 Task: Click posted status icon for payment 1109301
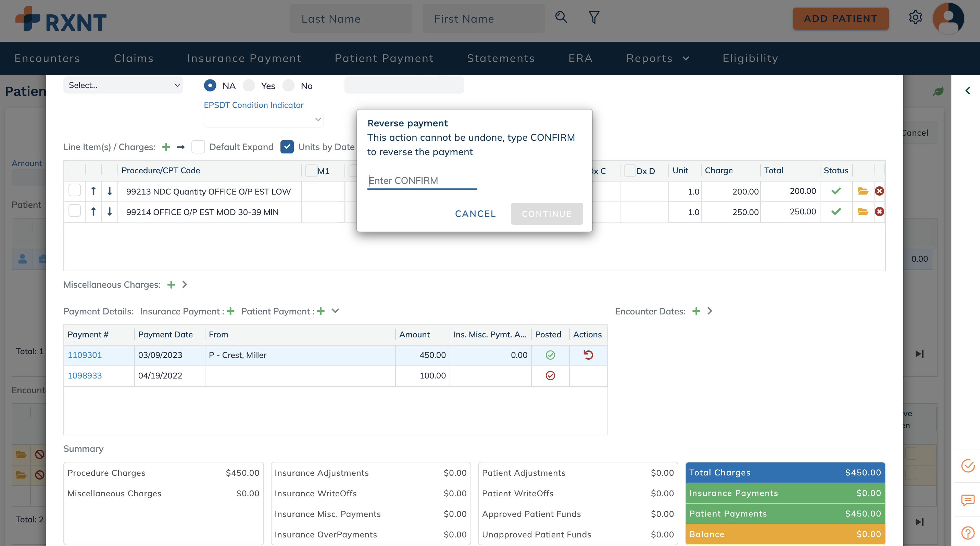point(550,355)
